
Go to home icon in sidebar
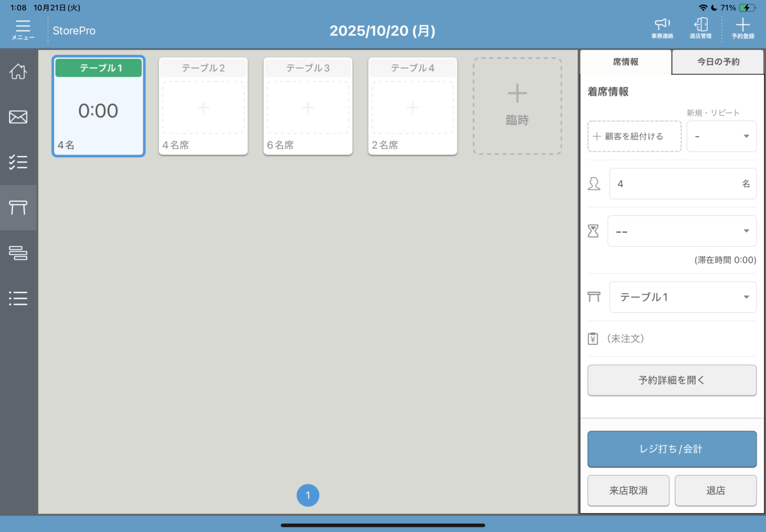tap(18, 71)
